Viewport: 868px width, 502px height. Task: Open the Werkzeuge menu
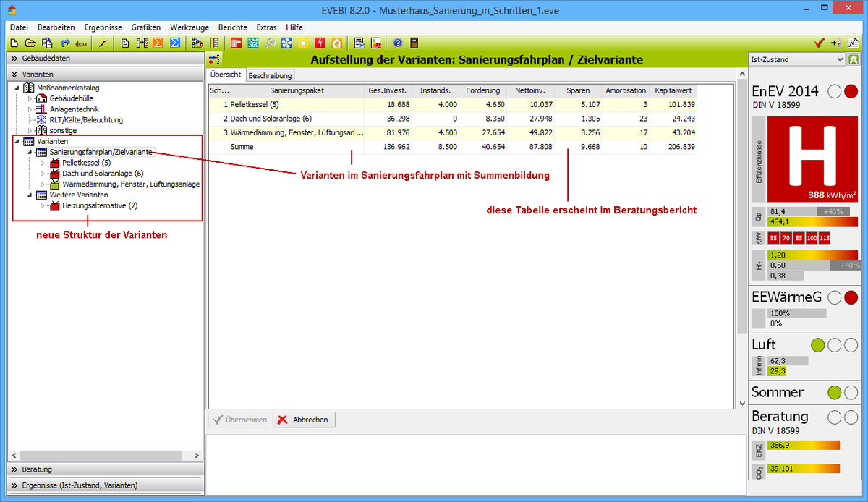coord(190,27)
